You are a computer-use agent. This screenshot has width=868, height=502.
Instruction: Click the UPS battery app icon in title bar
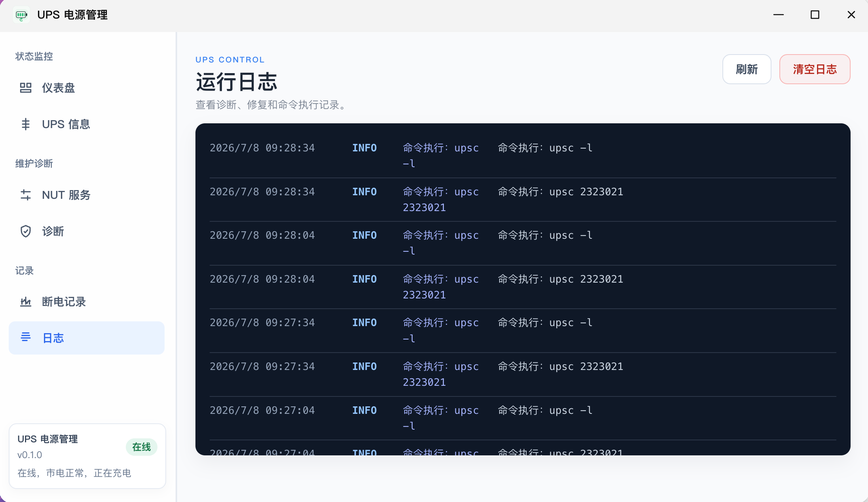[21, 15]
